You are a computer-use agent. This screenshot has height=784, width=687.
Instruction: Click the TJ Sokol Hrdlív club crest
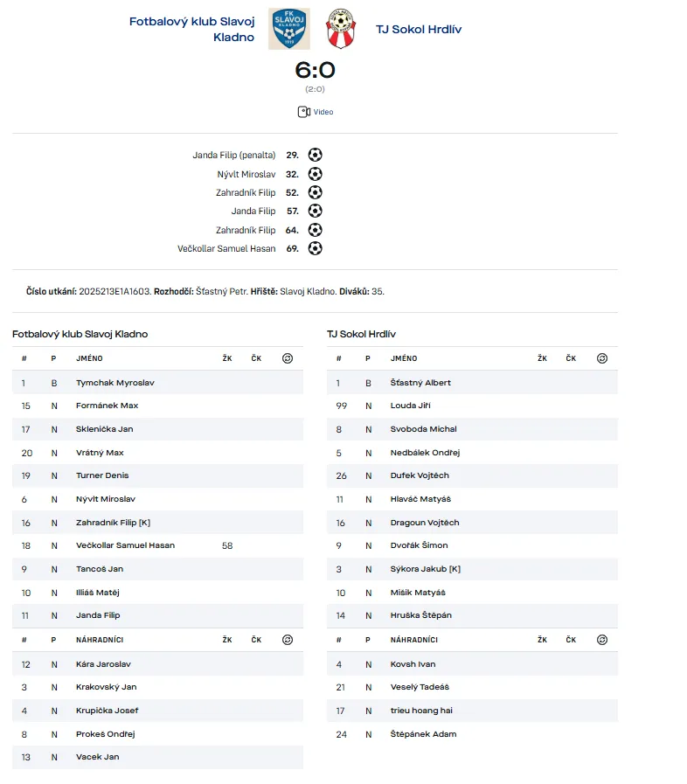pyautogui.click(x=340, y=29)
